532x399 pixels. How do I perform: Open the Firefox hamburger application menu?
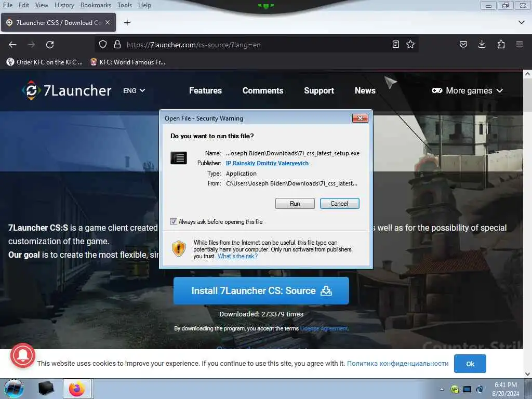click(x=520, y=44)
